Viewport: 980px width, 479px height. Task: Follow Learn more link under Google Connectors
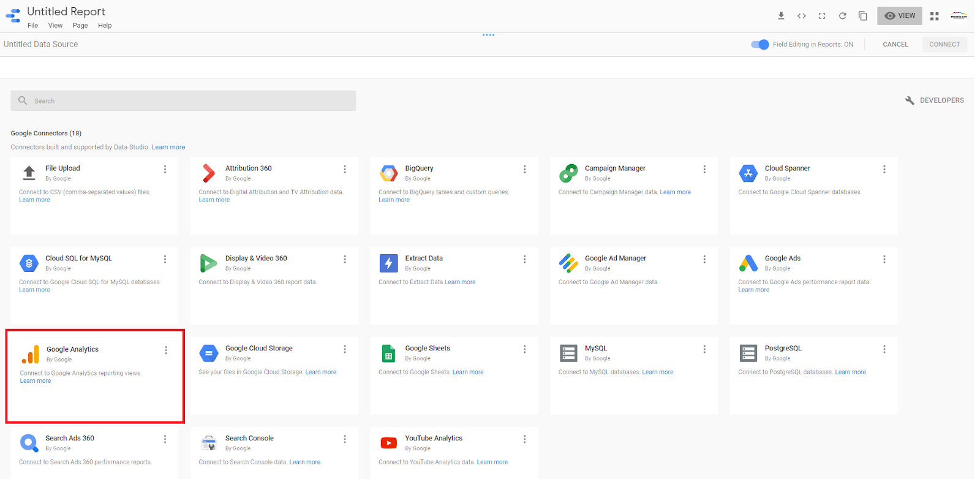(x=168, y=147)
